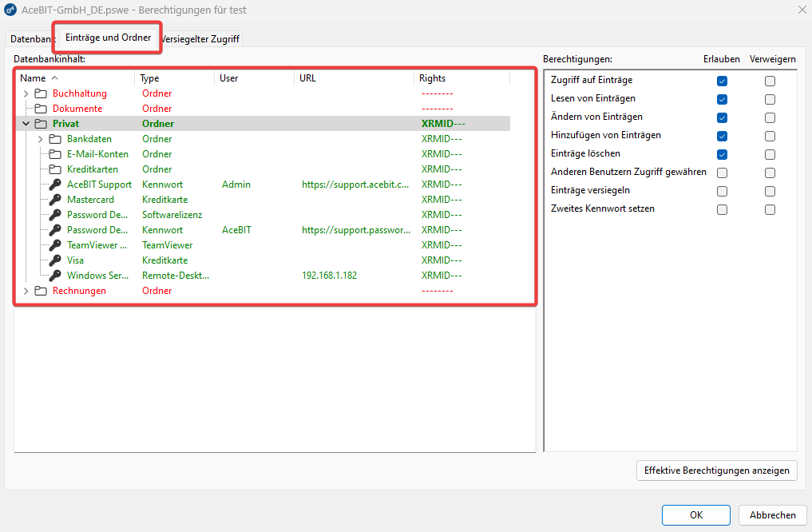Switch to the Datenbank tab
The width and height of the screenshot is (812, 532).
30,39
